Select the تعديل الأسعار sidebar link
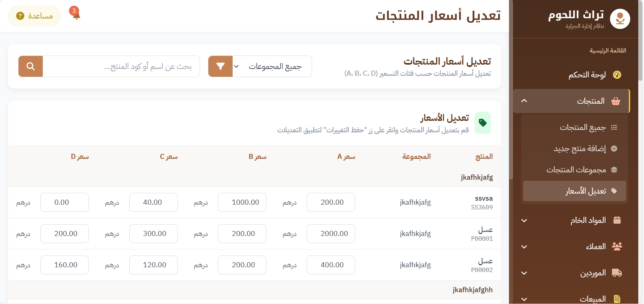 [586, 191]
